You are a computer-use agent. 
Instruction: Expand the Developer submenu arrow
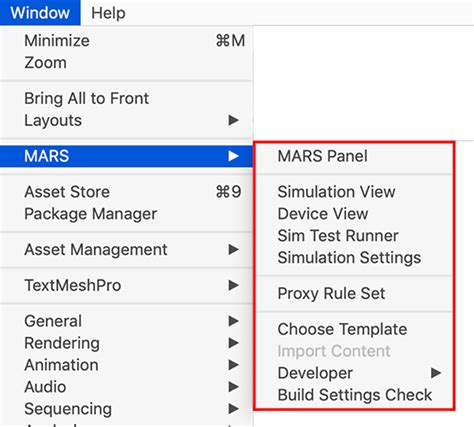pyautogui.click(x=436, y=373)
